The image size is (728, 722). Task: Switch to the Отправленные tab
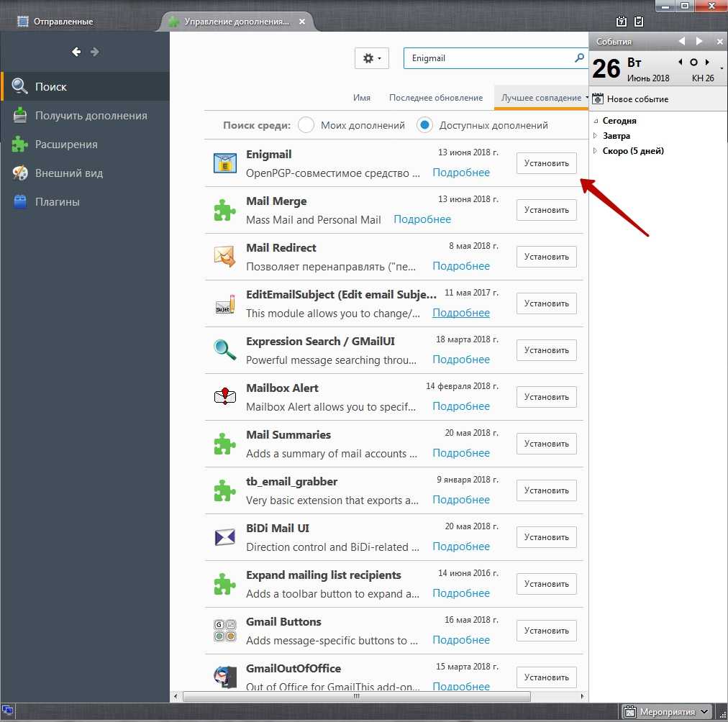(63, 22)
